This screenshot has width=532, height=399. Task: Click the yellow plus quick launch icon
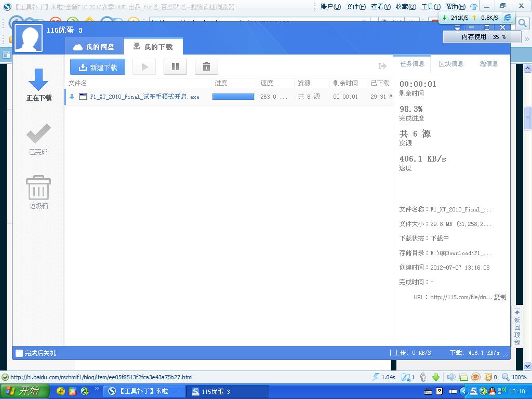pos(60,391)
